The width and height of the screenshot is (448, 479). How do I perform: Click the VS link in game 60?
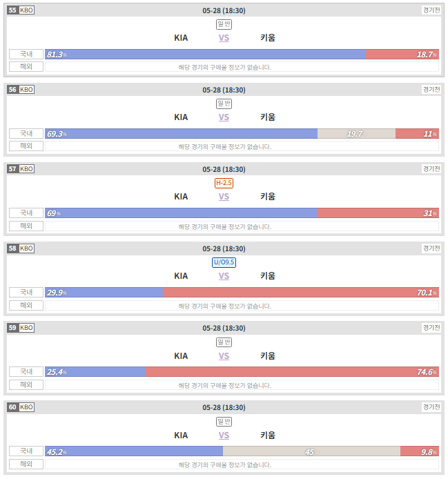(x=224, y=436)
